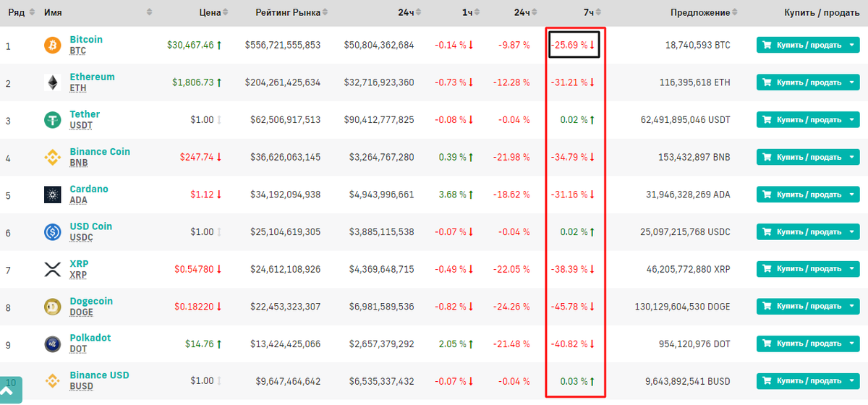Select Dogecoin price $0.18220
868x405 pixels.
(194, 307)
